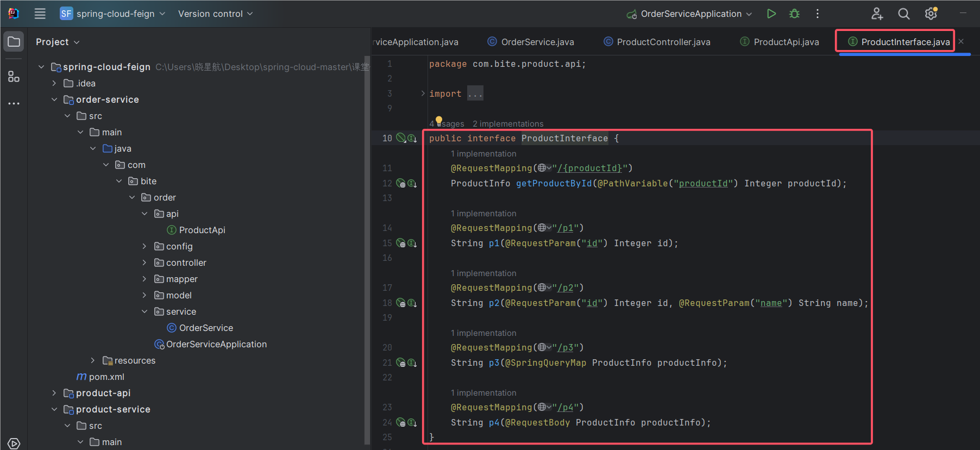Click the "2 implementations" inlay hint
The width and height of the screenshot is (980, 450).
point(508,124)
